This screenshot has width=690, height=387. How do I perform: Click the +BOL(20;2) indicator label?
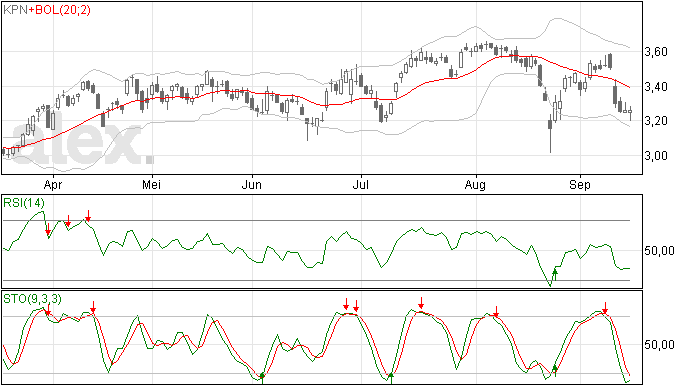(59, 10)
